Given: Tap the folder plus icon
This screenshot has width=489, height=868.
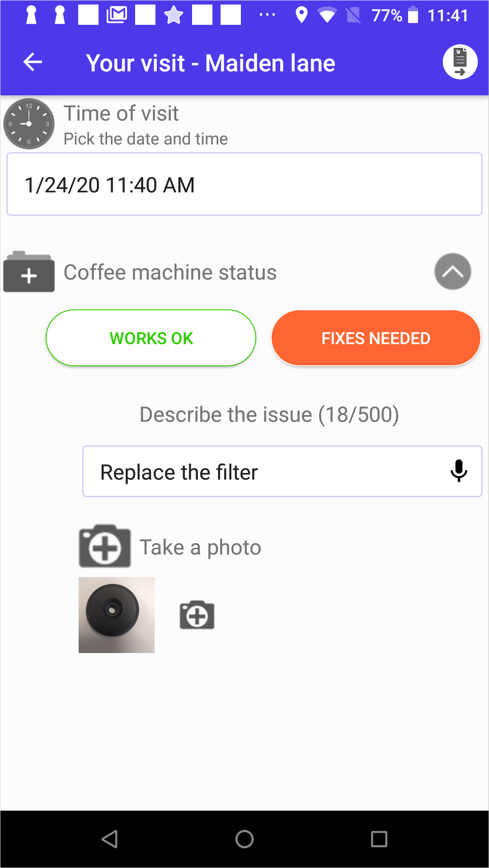Looking at the screenshot, I should point(29,272).
